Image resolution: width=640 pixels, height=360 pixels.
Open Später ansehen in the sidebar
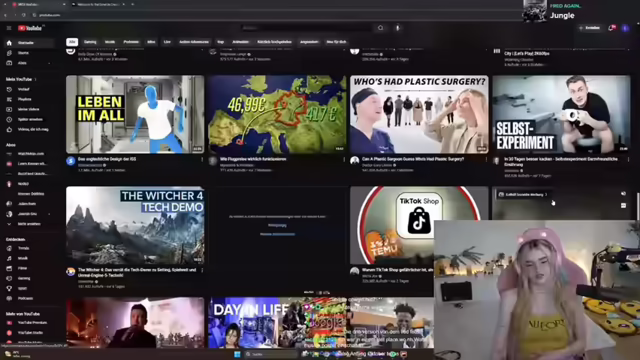[29, 120]
